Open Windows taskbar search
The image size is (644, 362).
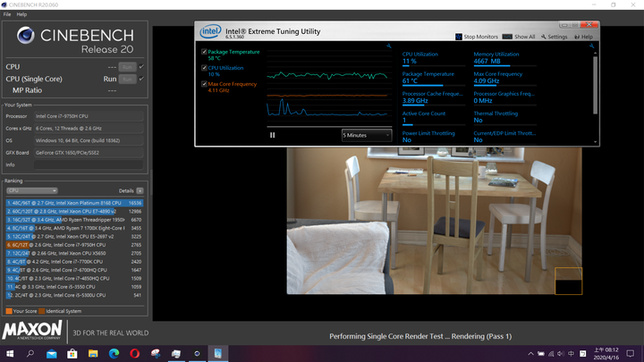(30, 353)
